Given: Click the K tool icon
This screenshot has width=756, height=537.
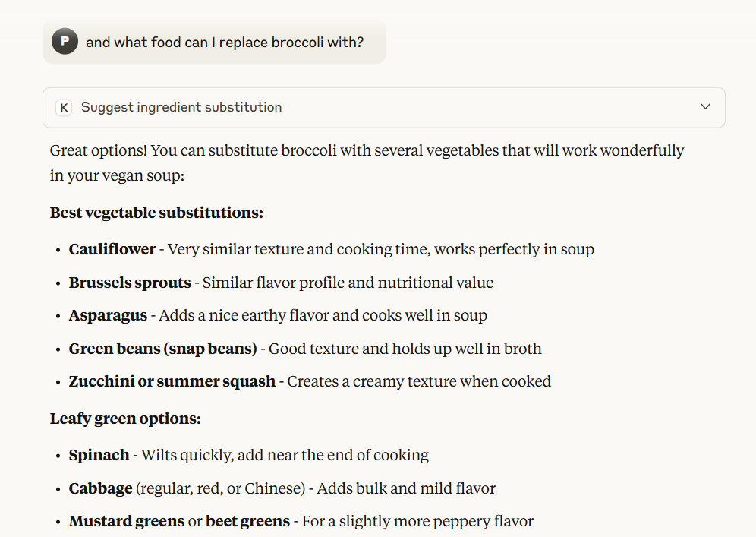Looking at the screenshot, I should 65,108.
